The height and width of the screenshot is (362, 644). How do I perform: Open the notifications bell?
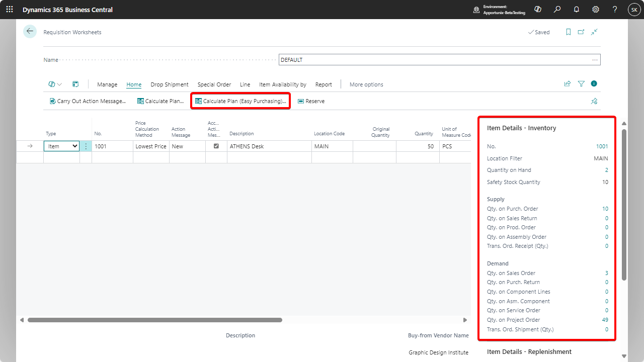tap(576, 10)
